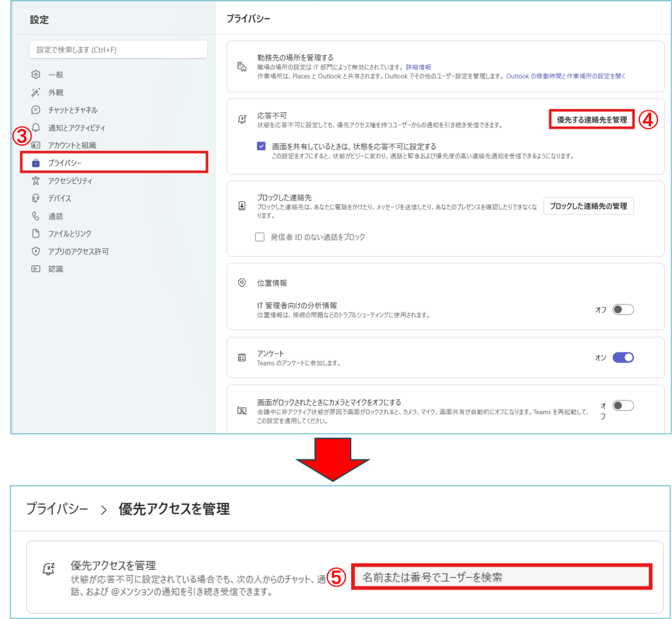
Task: Click the アクセシビリティ person icon
Action: pyautogui.click(x=36, y=181)
